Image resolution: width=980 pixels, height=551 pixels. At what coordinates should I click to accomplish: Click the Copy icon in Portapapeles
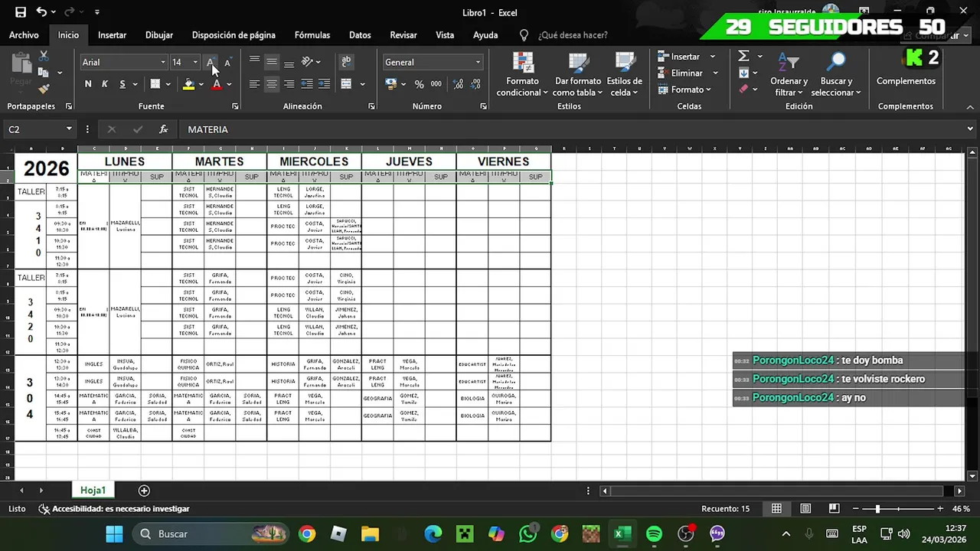click(x=44, y=73)
